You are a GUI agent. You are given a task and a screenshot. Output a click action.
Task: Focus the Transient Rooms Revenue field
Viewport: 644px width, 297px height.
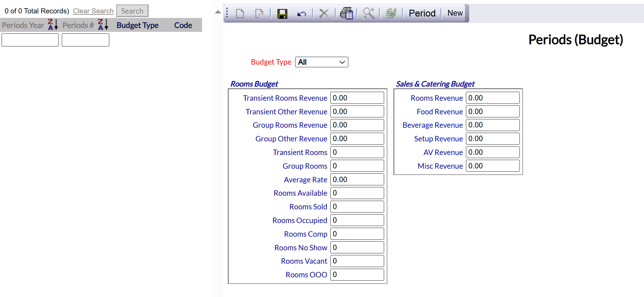click(x=357, y=98)
